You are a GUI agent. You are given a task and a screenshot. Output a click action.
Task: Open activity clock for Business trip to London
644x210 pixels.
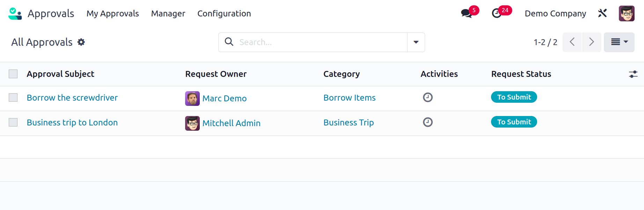[x=428, y=122]
